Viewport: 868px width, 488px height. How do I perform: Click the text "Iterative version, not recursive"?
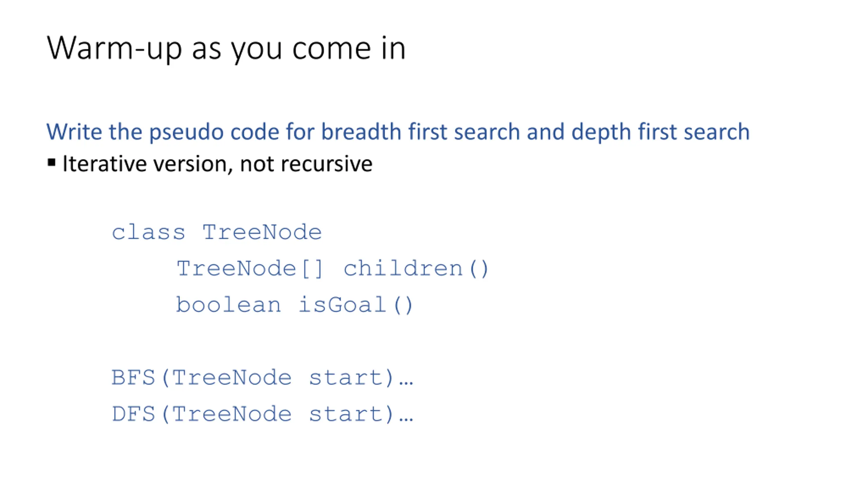pos(218,164)
